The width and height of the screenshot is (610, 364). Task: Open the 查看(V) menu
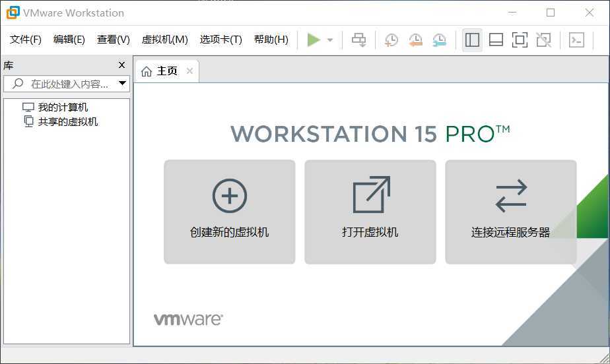coord(113,40)
